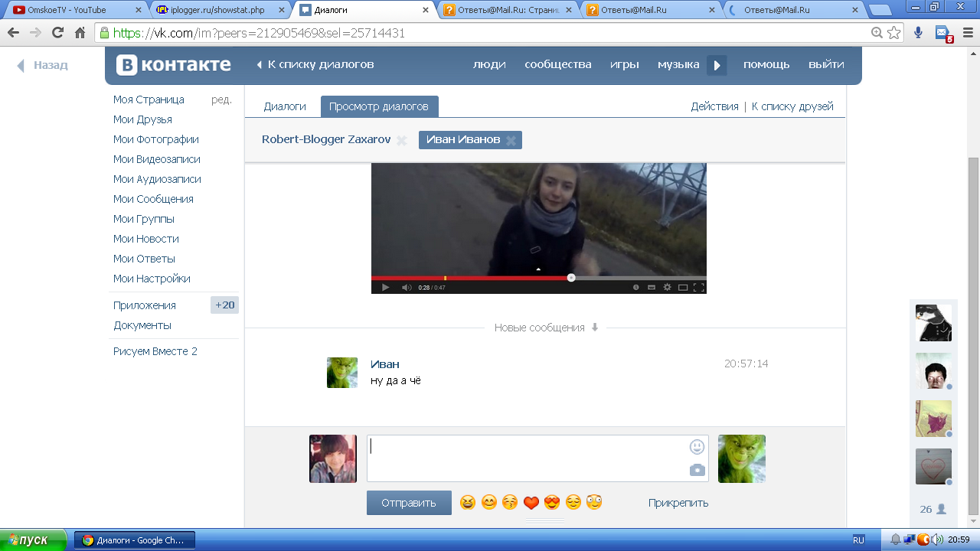Insert the kissing emoji
Image resolution: width=980 pixels, height=551 pixels.
click(x=510, y=503)
